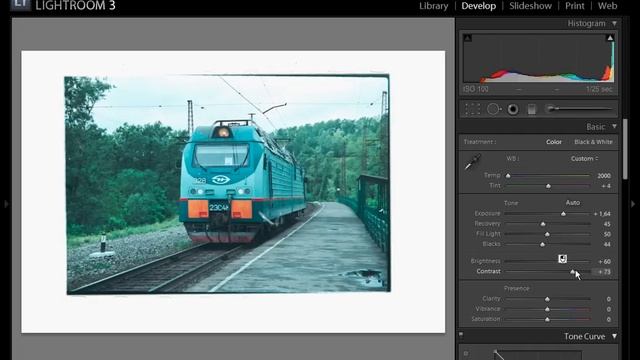The image size is (640, 360).
Task: Click the Clarity slider handle
Action: [x=547, y=299]
